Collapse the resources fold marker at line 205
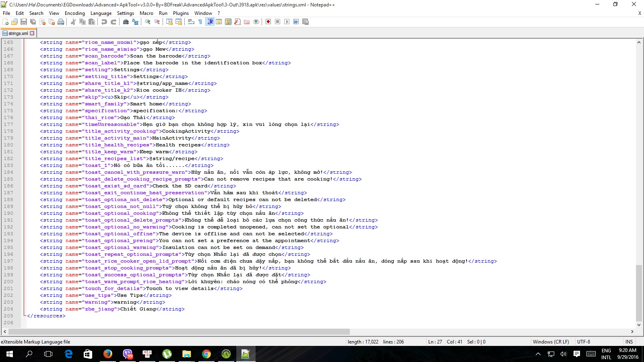This screenshot has height=362, width=644. pyautogui.click(x=25, y=316)
